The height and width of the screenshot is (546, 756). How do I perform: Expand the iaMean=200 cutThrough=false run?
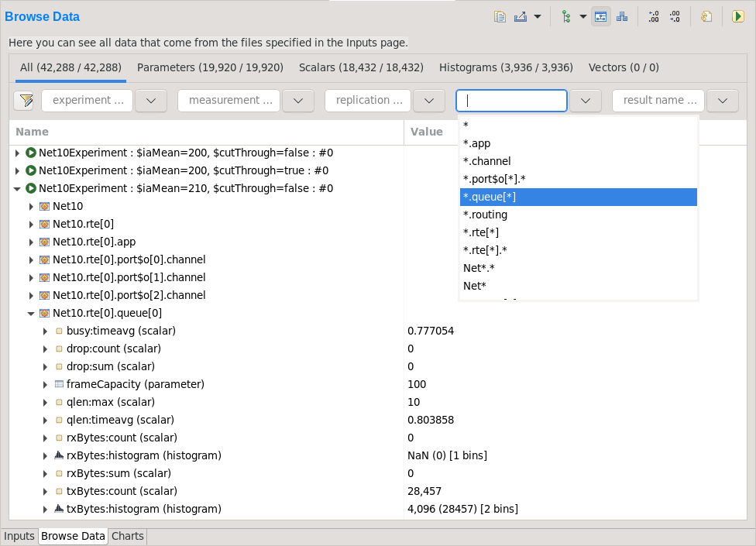[x=17, y=153]
